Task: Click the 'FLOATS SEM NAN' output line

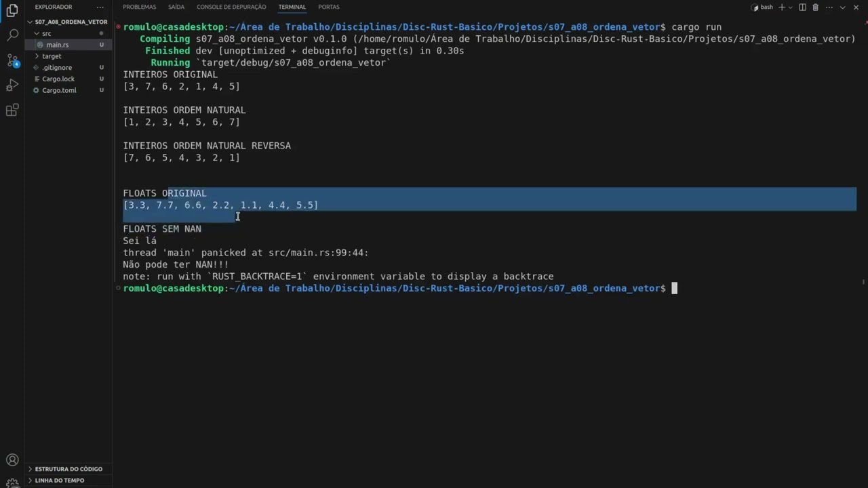Action: coord(162,228)
